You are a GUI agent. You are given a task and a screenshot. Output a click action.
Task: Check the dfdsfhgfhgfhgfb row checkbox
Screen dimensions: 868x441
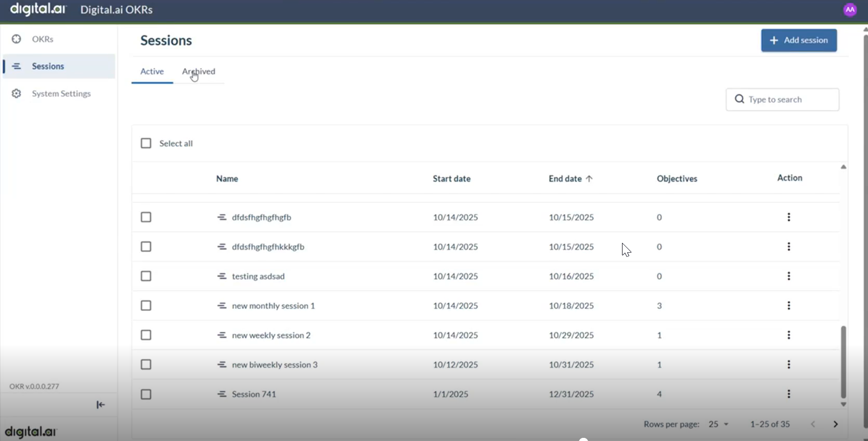146,217
